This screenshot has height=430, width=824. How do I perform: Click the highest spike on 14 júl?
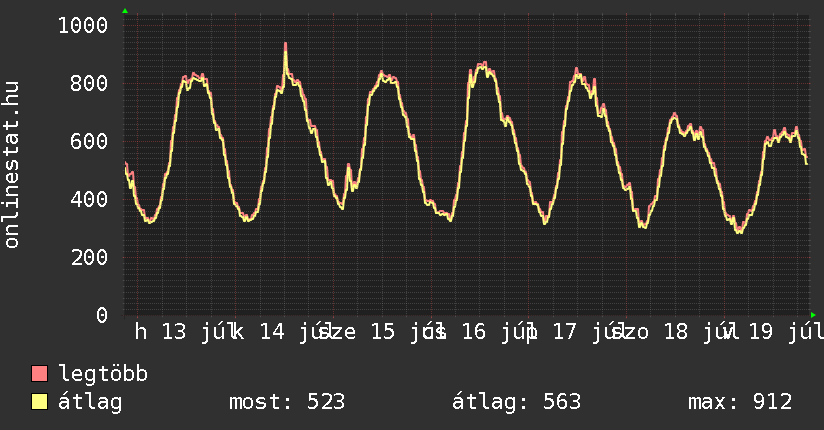click(x=285, y=46)
